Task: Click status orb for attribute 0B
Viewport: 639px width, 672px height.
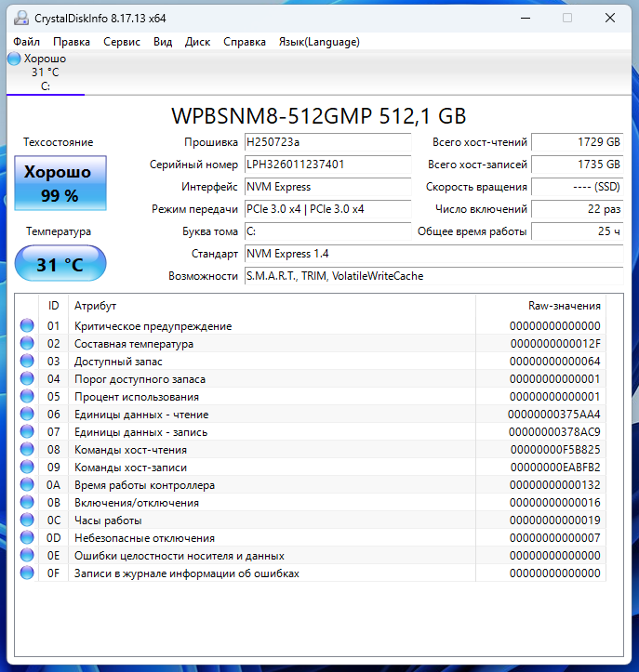Action: click(x=27, y=502)
